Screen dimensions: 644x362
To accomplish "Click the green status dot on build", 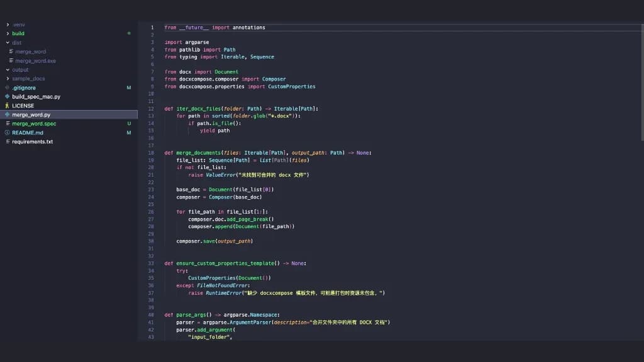I will click(x=129, y=33).
